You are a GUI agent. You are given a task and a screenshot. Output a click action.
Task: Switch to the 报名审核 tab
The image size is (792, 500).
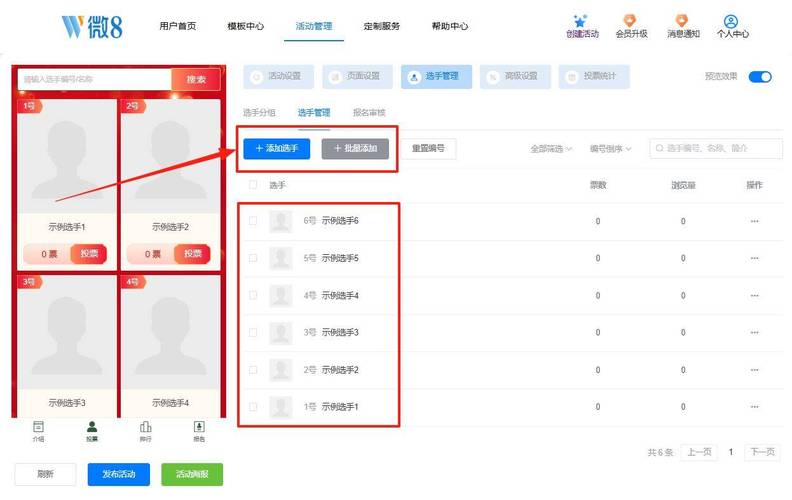click(368, 113)
